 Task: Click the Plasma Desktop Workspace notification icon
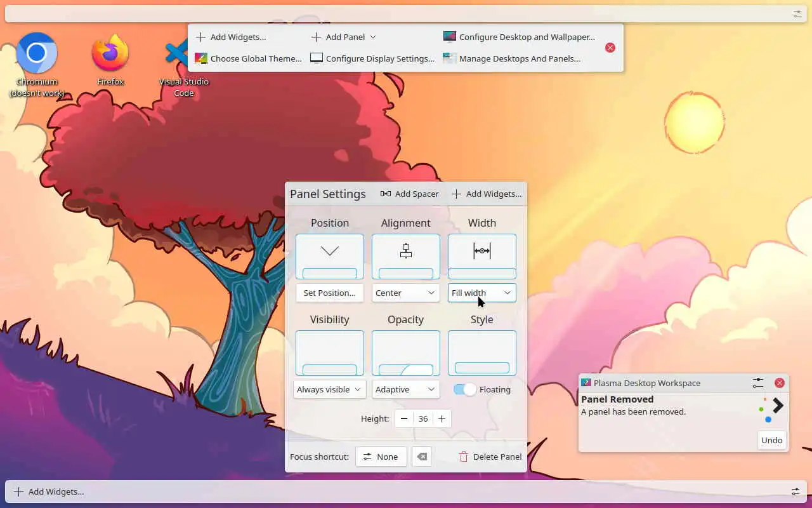586,383
